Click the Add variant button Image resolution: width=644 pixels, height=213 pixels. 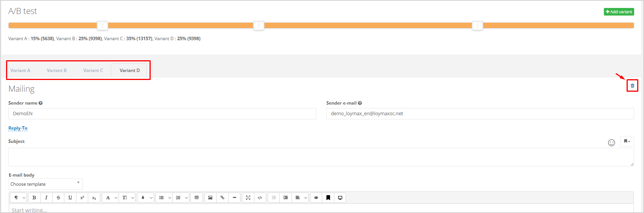pyautogui.click(x=619, y=12)
